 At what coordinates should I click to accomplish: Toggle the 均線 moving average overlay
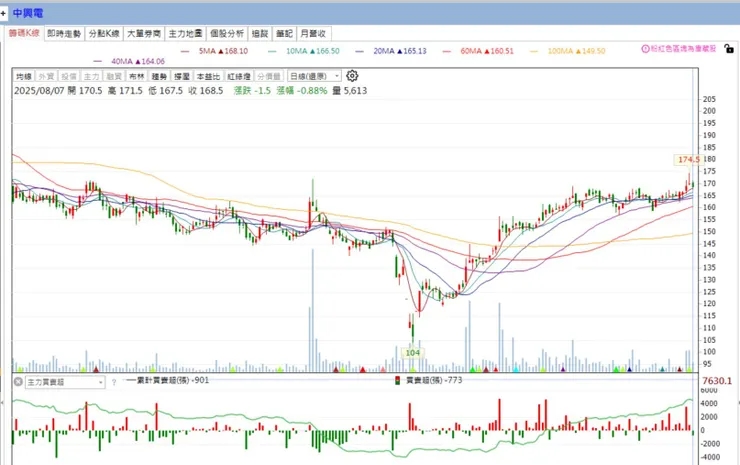pyautogui.click(x=24, y=76)
